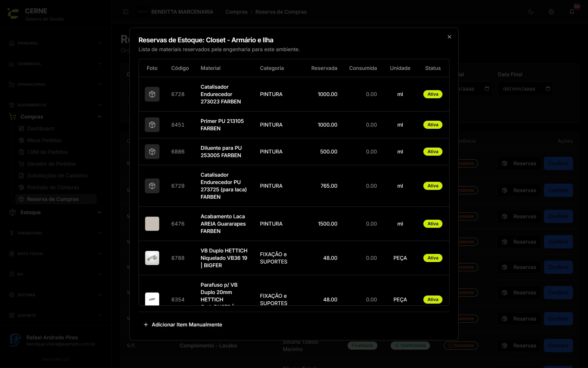The image size is (588, 368).
Task: Click the RH people icon in sidebar
Action: click(12, 274)
